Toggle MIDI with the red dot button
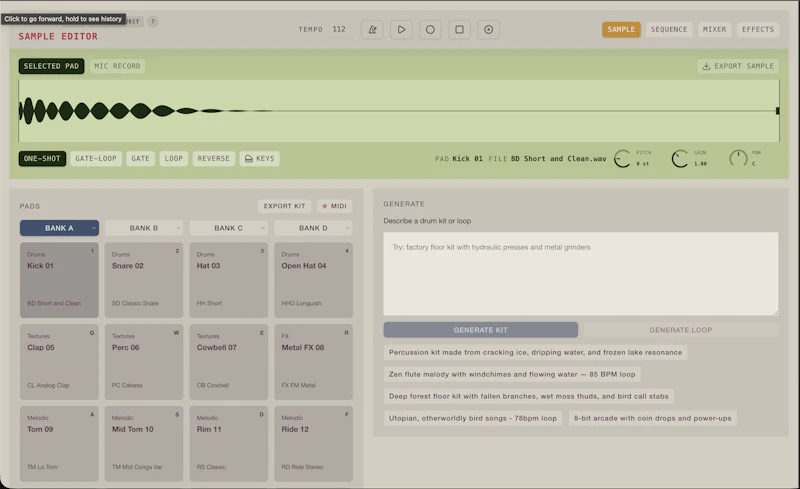The image size is (800, 489). [x=334, y=206]
